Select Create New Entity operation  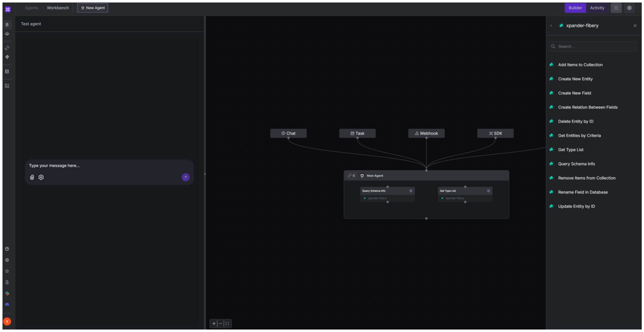[575, 79]
